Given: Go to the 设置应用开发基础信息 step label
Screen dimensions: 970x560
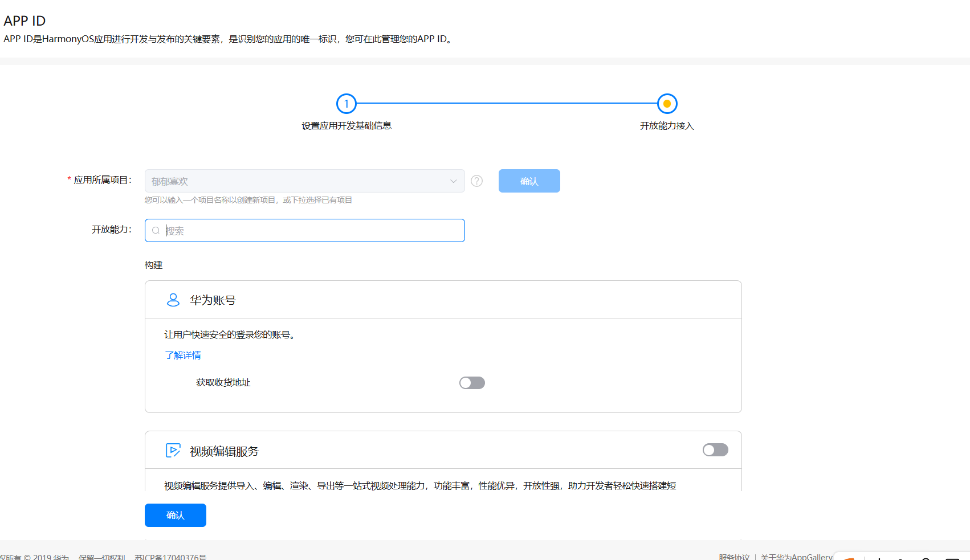Looking at the screenshot, I should [347, 126].
